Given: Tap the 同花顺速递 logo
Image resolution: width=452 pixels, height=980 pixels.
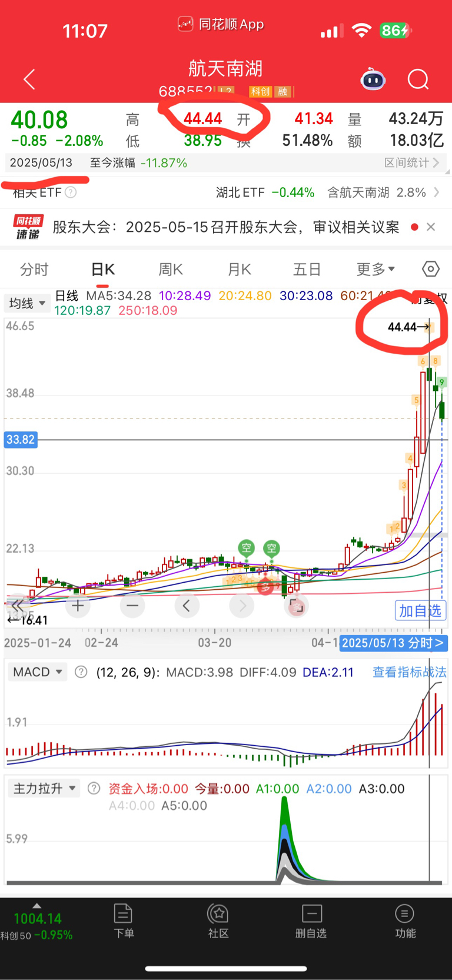Looking at the screenshot, I should [28, 227].
